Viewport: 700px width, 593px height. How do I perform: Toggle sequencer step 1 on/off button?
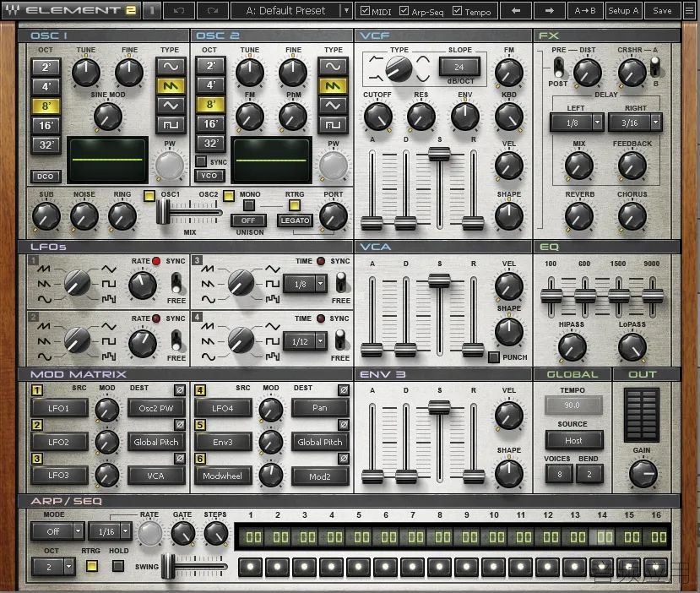pyautogui.click(x=251, y=567)
